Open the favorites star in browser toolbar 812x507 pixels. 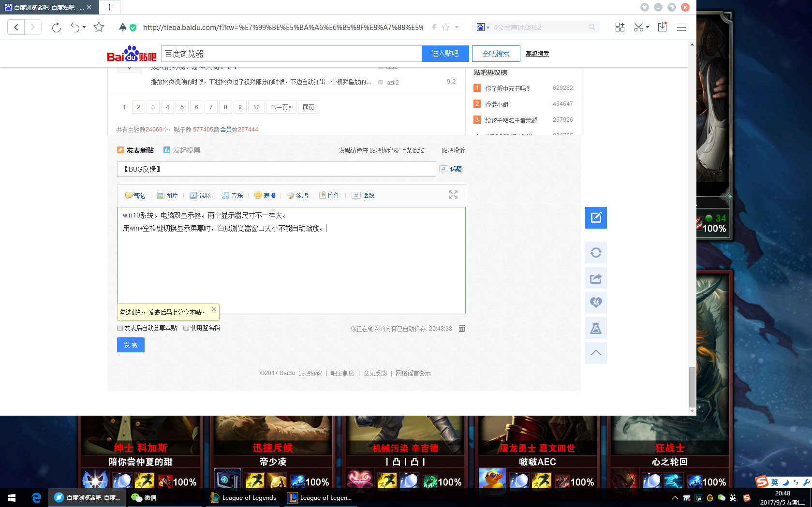99,27
